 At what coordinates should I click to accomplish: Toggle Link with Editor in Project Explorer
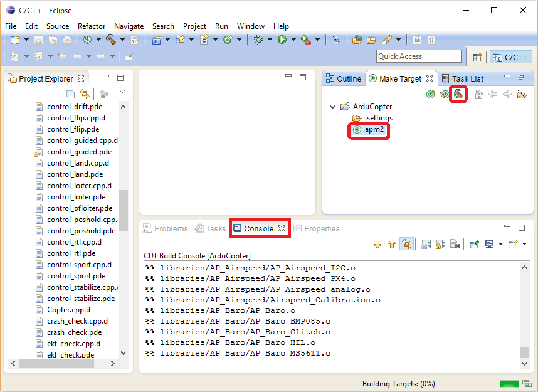tap(85, 94)
